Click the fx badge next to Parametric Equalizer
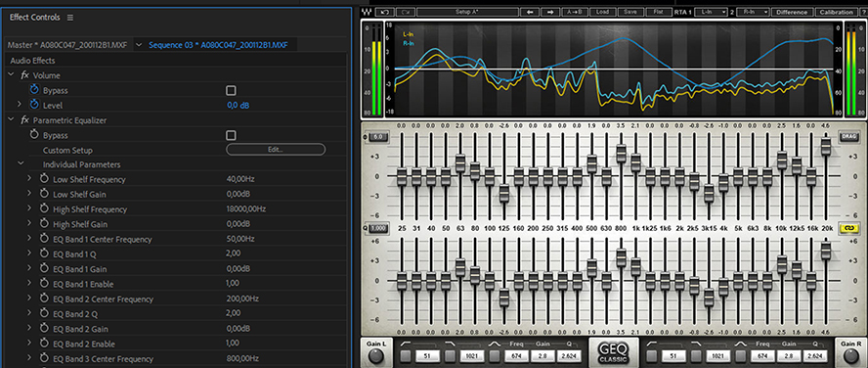This screenshot has height=368, width=868. (24, 120)
